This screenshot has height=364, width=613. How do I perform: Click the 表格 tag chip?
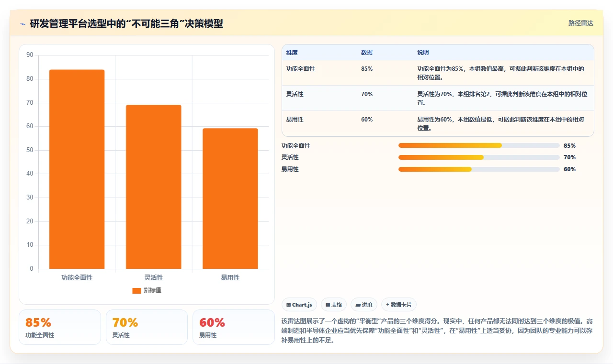point(334,305)
